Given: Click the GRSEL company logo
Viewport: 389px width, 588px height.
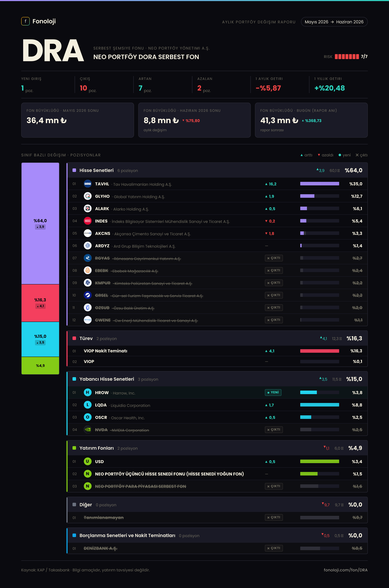Looking at the screenshot, I should coord(88,295).
